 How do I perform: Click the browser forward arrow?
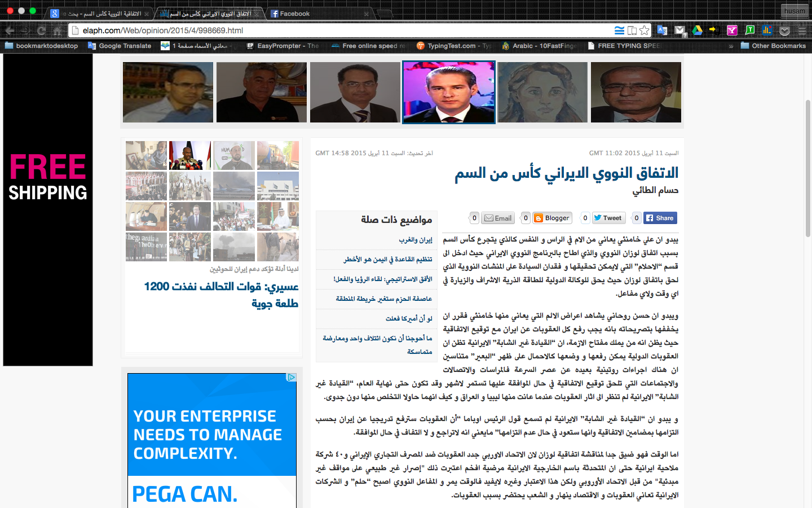coord(25,30)
